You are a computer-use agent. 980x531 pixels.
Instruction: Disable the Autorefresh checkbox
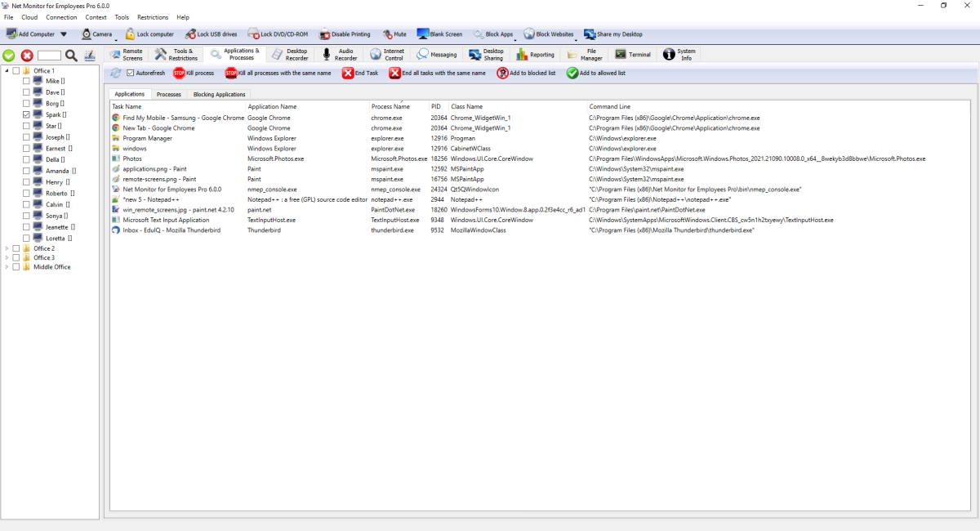tap(128, 73)
